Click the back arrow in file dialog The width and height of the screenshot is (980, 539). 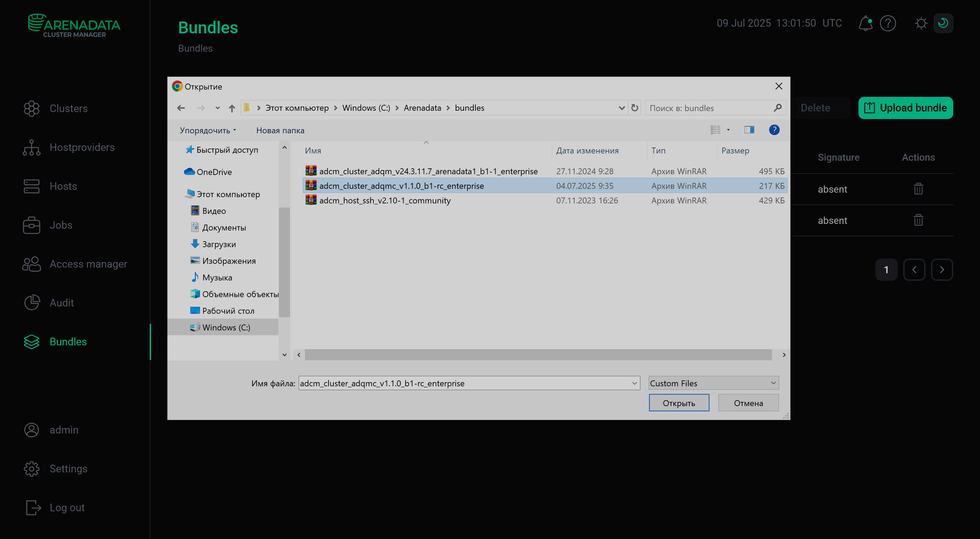pos(181,108)
